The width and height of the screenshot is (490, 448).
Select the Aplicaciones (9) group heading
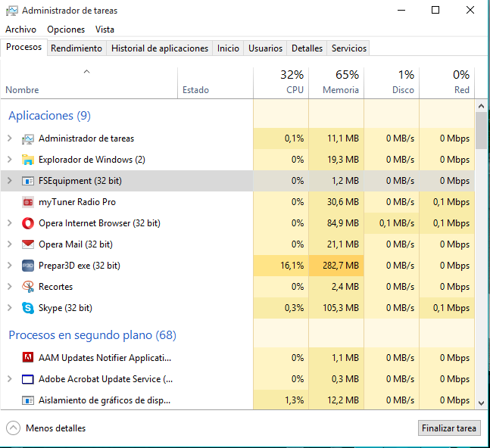[49, 116]
